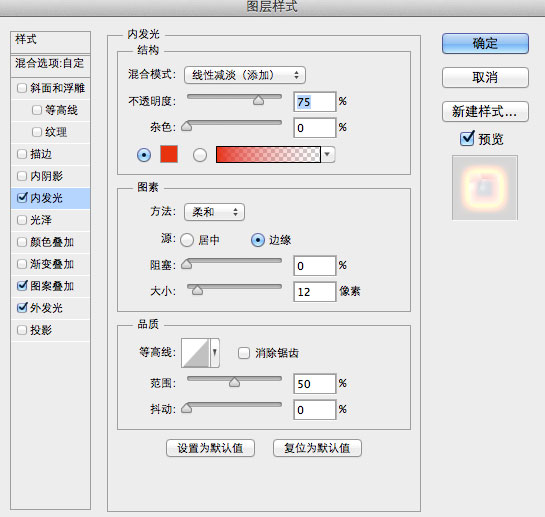Click the red gradient preview bar
The width and height of the screenshot is (545, 517).
[268, 154]
